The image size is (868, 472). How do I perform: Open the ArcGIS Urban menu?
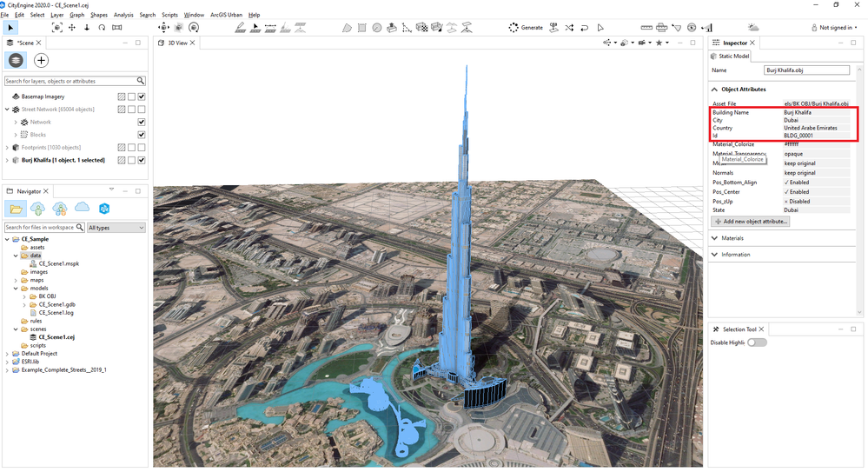click(x=227, y=15)
